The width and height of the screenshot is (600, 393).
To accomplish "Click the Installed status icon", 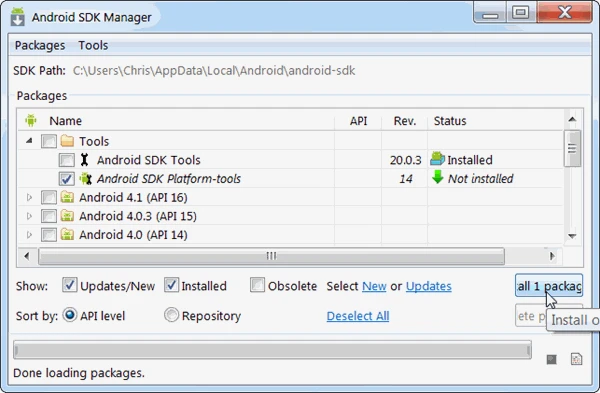I will (x=437, y=159).
